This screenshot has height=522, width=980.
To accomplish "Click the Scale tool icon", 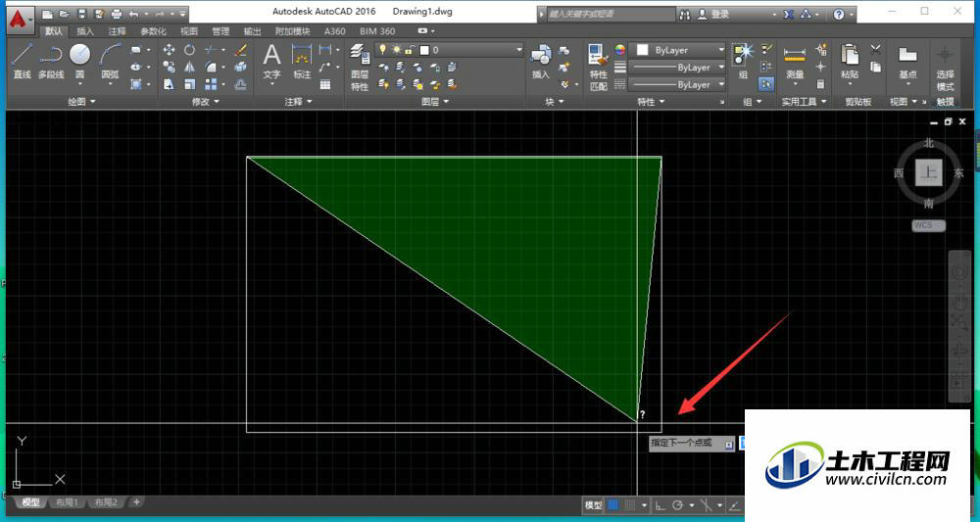I will 189,83.
